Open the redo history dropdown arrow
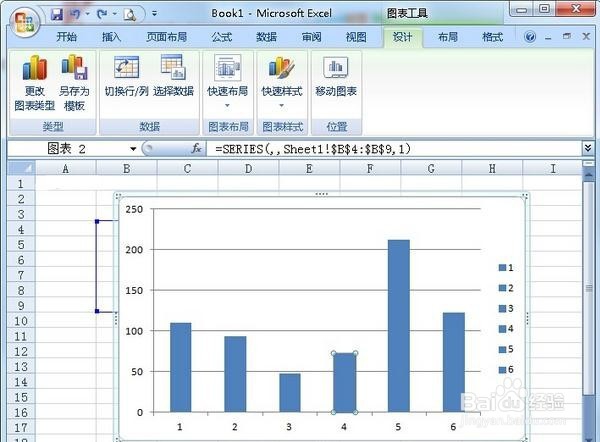 (x=114, y=15)
